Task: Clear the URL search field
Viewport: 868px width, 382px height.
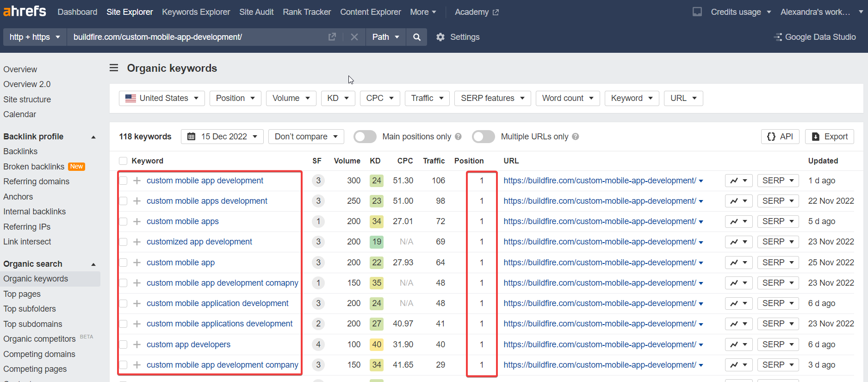Action: click(354, 37)
